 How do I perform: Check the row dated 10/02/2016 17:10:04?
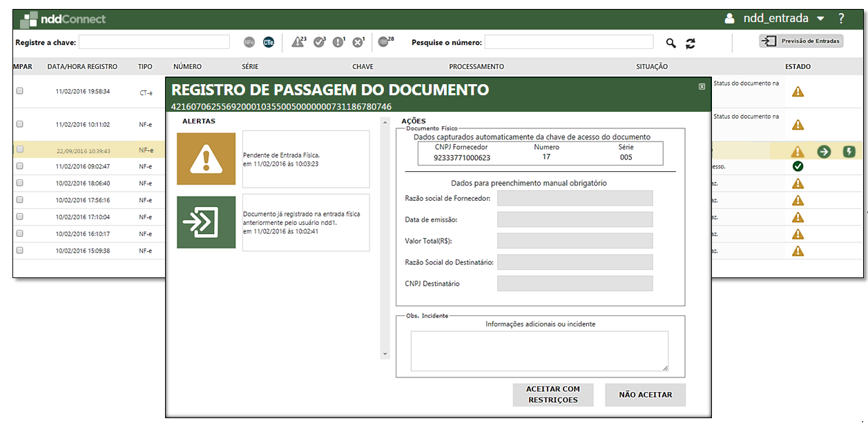point(20,217)
